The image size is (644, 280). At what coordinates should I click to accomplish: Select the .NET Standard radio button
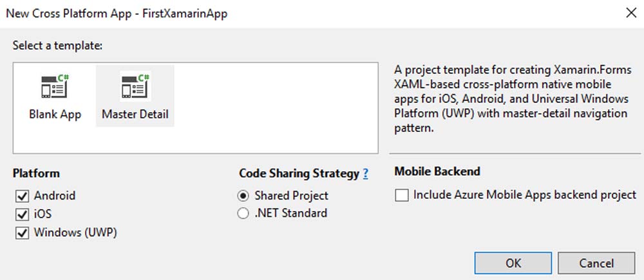tap(243, 213)
